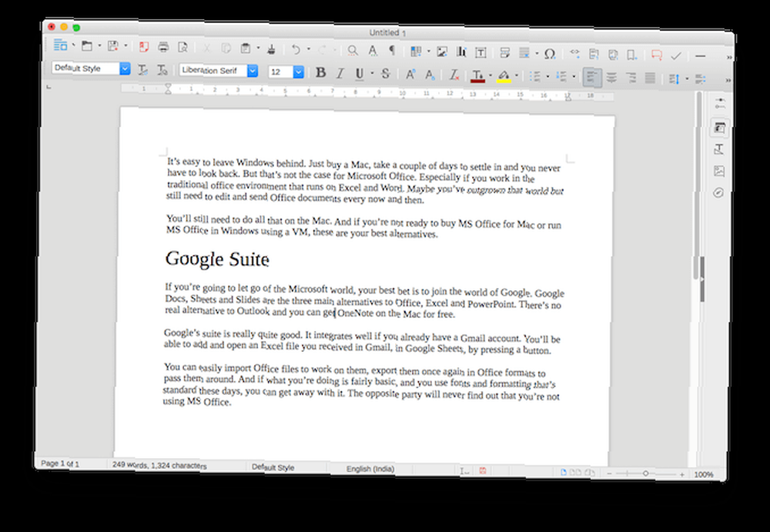Insert a chart
This screenshot has height=532, width=770.
pyautogui.click(x=461, y=52)
